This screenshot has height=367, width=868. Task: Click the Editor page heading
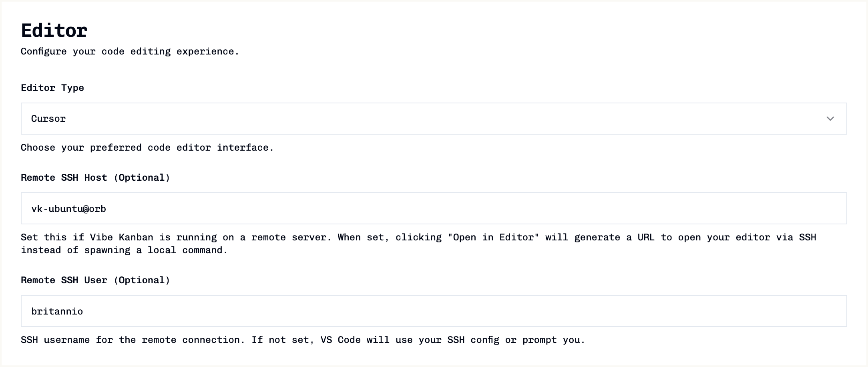pos(54,30)
